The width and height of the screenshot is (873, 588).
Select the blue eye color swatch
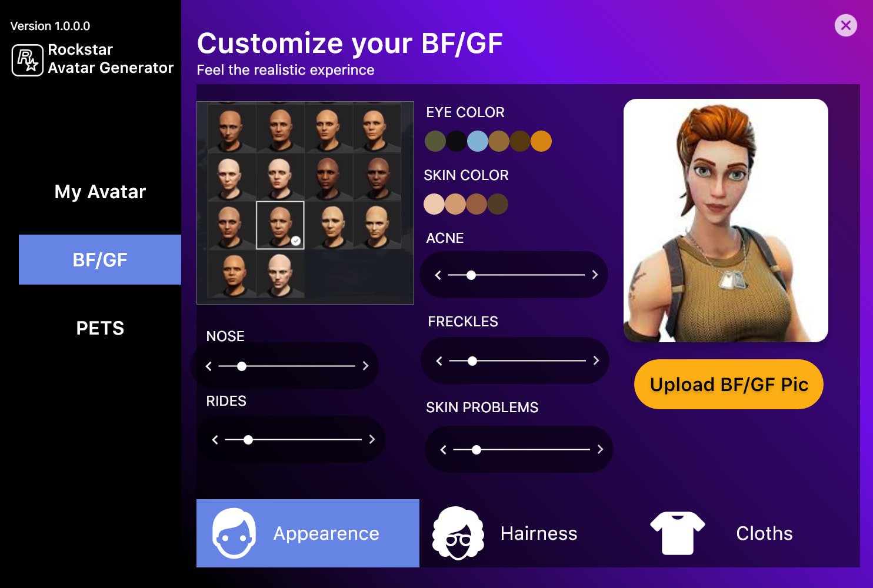[478, 141]
